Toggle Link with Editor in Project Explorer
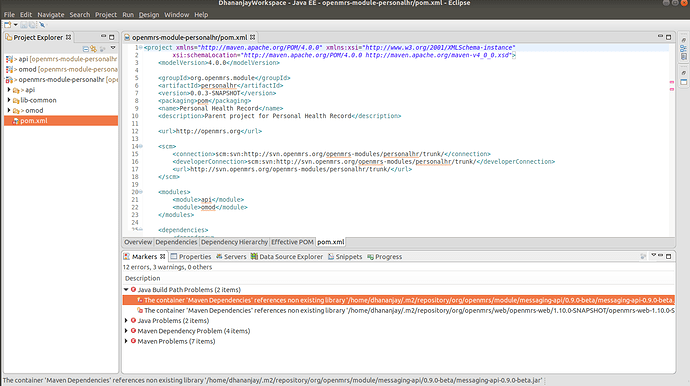Image resolution: width=690 pixels, height=386 pixels. (x=93, y=49)
